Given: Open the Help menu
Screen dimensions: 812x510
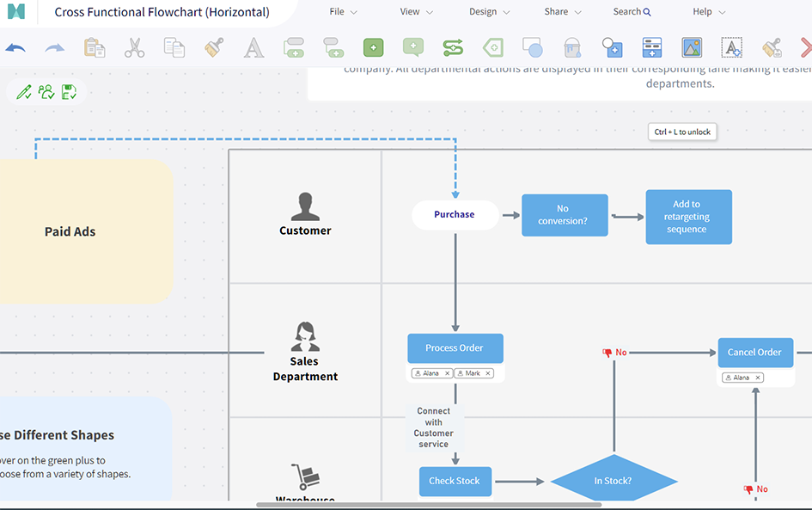Looking at the screenshot, I should click(709, 12).
